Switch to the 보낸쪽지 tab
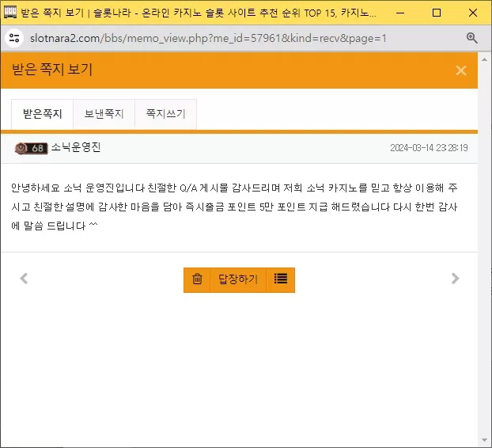The width and height of the screenshot is (492, 448). pyautogui.click(x=104, y=114)
